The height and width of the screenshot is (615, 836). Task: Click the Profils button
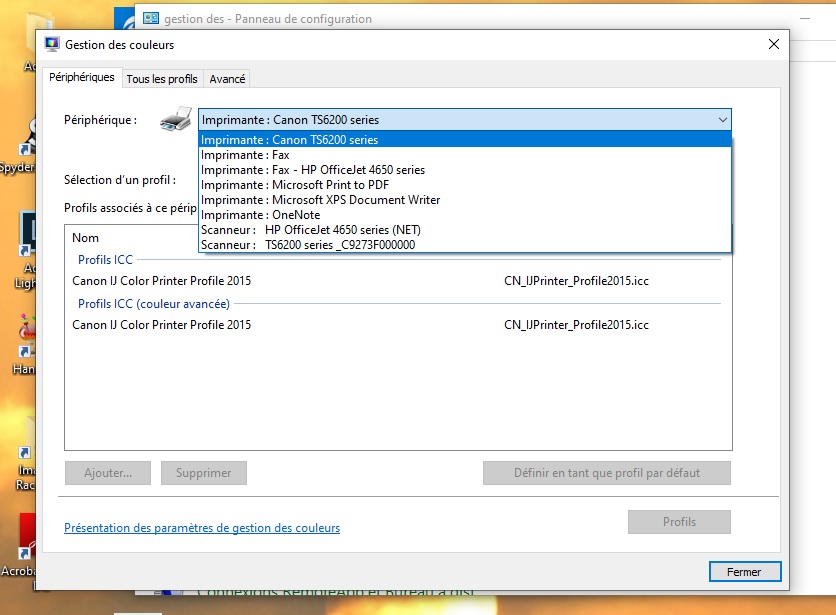(x=679, y=522)
